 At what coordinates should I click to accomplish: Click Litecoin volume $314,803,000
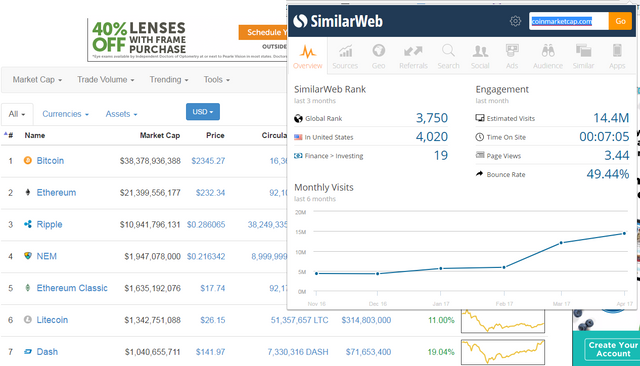(x=366, y=320)
